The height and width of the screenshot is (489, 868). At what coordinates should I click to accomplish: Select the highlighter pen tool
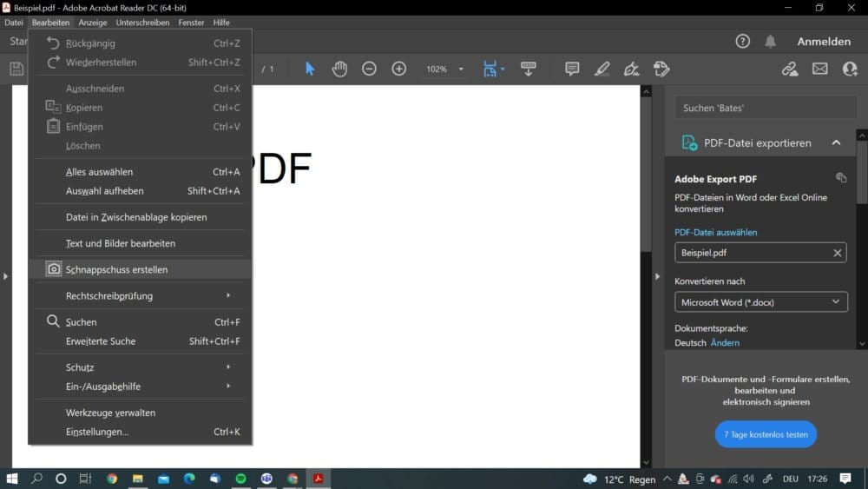click(602, 69)
